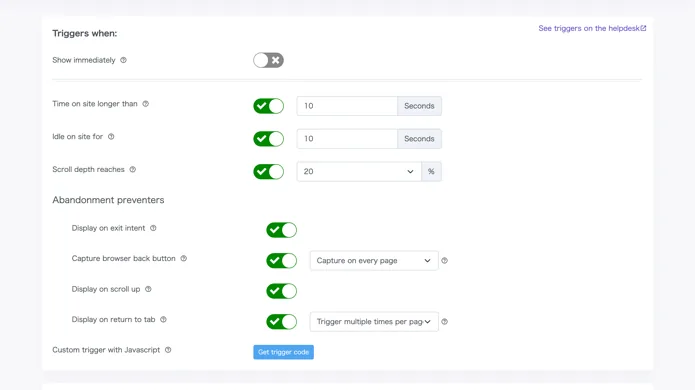Click the Custom trigger with Javascript label

click(x=106, y=350)
